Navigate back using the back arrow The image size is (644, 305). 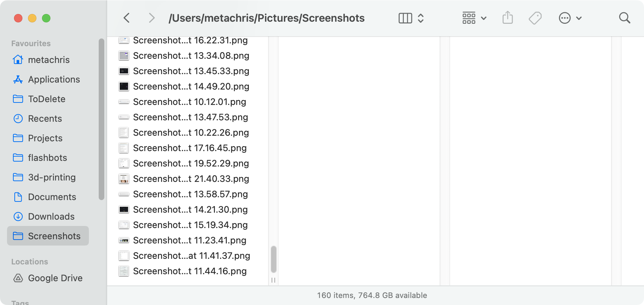click(x=127, y=18)
